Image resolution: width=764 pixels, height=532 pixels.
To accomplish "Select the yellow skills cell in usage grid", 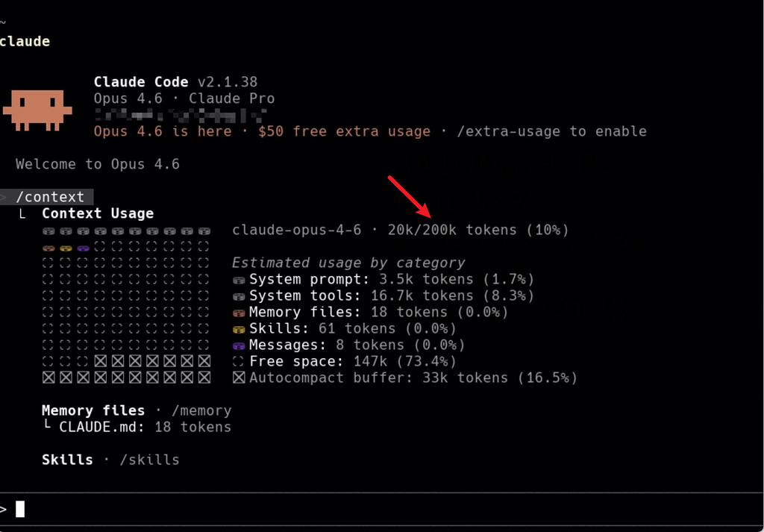I will pyautogui.click(x=66, y=248).
